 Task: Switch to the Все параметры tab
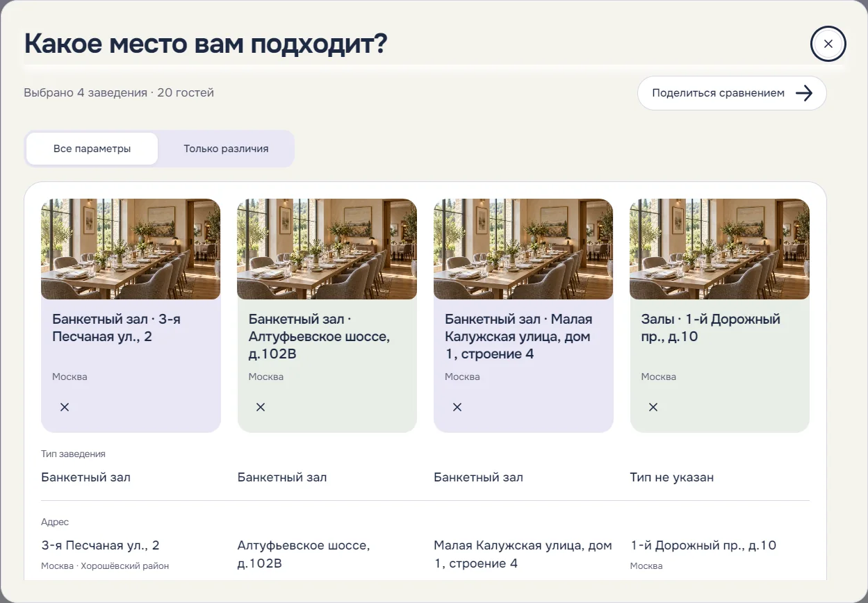(92, 149)
